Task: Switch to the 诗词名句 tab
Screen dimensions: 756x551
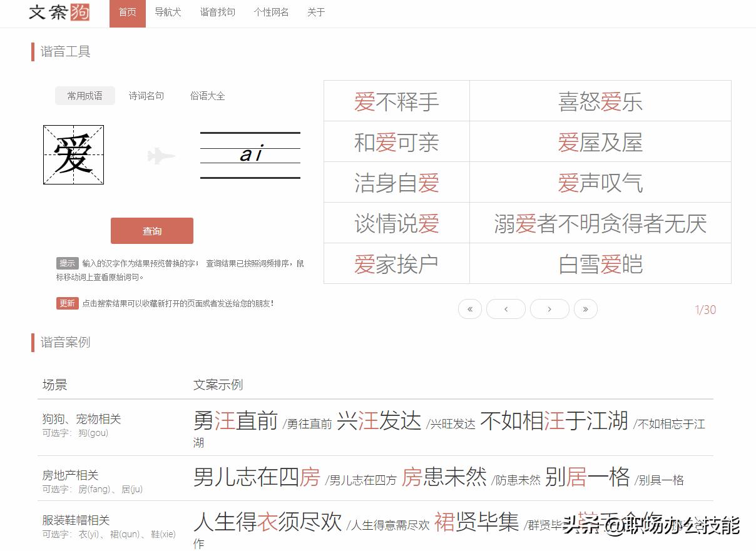Action: 146,96
